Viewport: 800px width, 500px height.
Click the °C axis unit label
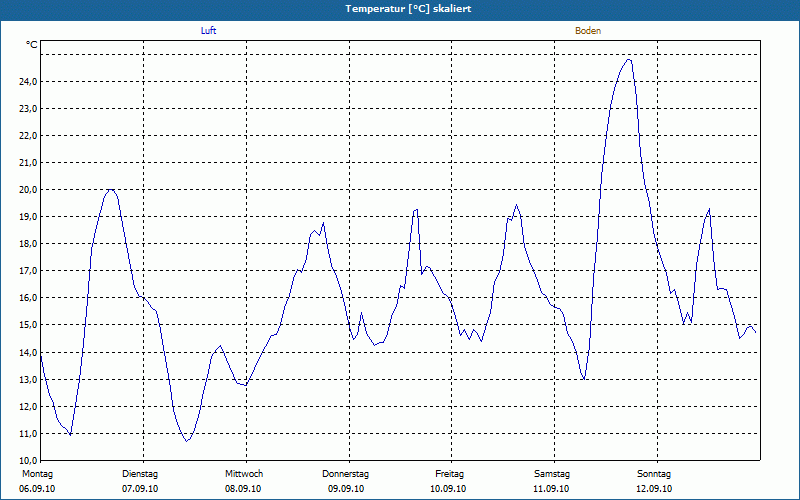tap(32, 45)
